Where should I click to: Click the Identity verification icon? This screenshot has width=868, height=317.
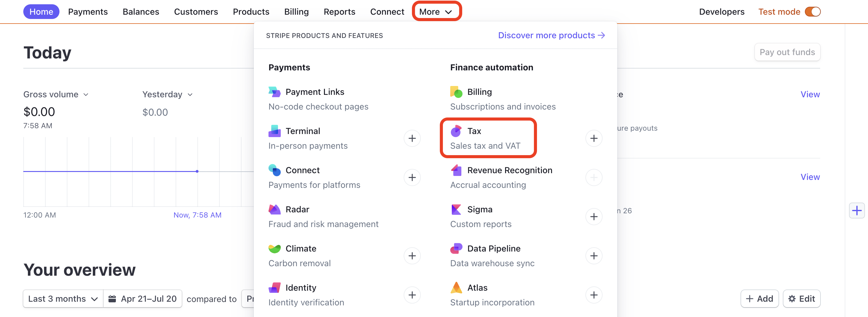(x=275, y=288)
